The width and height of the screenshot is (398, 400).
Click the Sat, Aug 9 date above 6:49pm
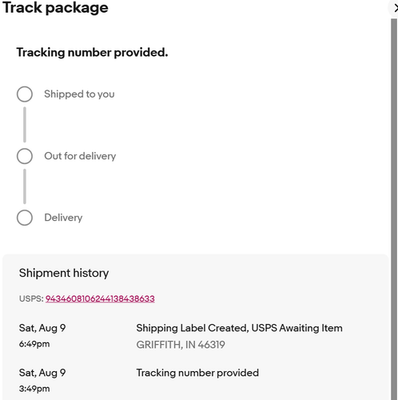click(42, 328)
